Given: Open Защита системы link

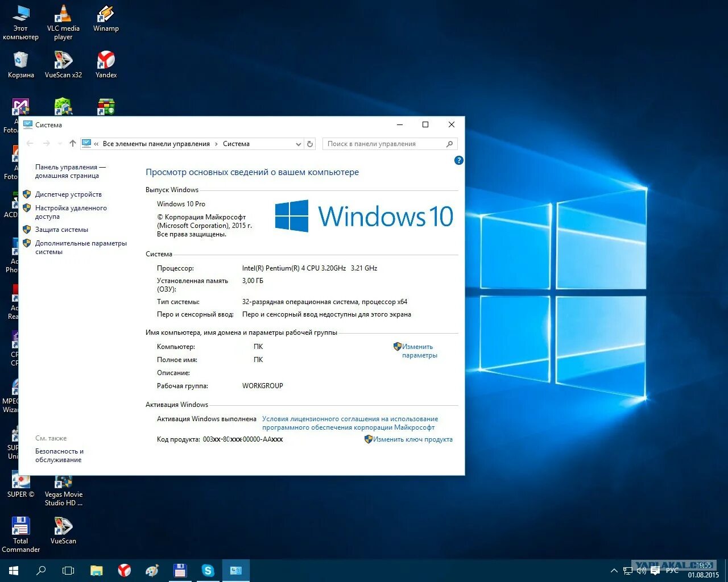Looking at the screenshot, I should pos(61,230).
